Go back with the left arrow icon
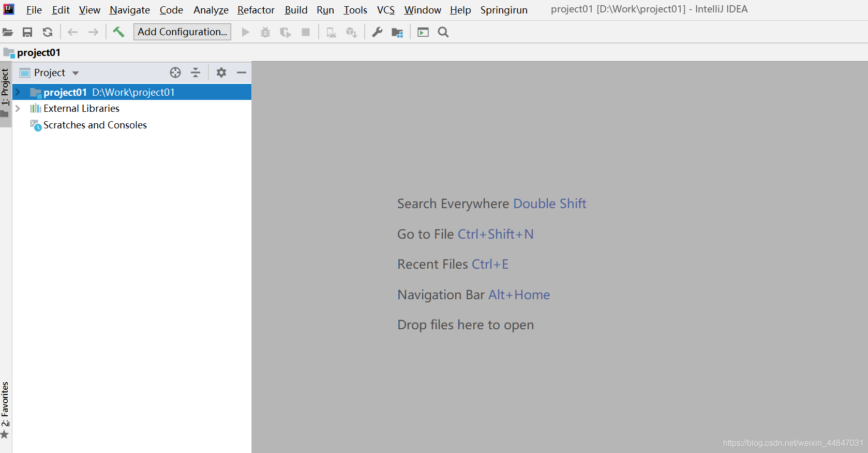This screenshot has width=868, height=453. (x=73, y=32)
